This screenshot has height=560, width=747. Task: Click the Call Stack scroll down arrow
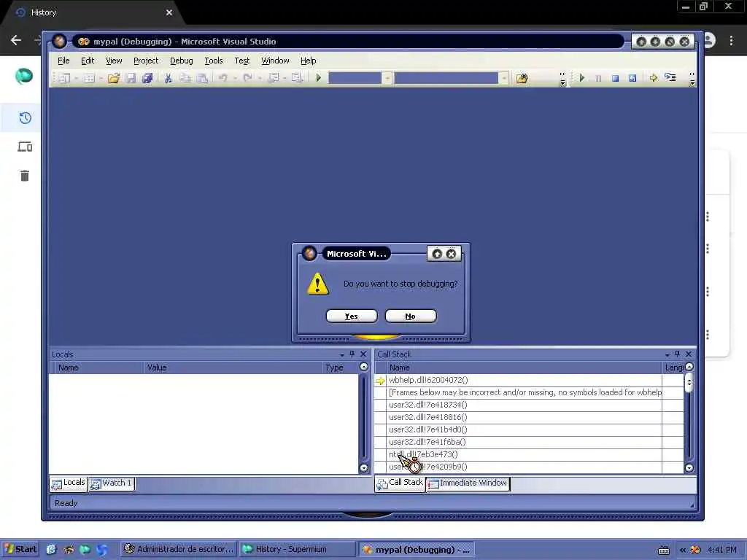[689, 467]
